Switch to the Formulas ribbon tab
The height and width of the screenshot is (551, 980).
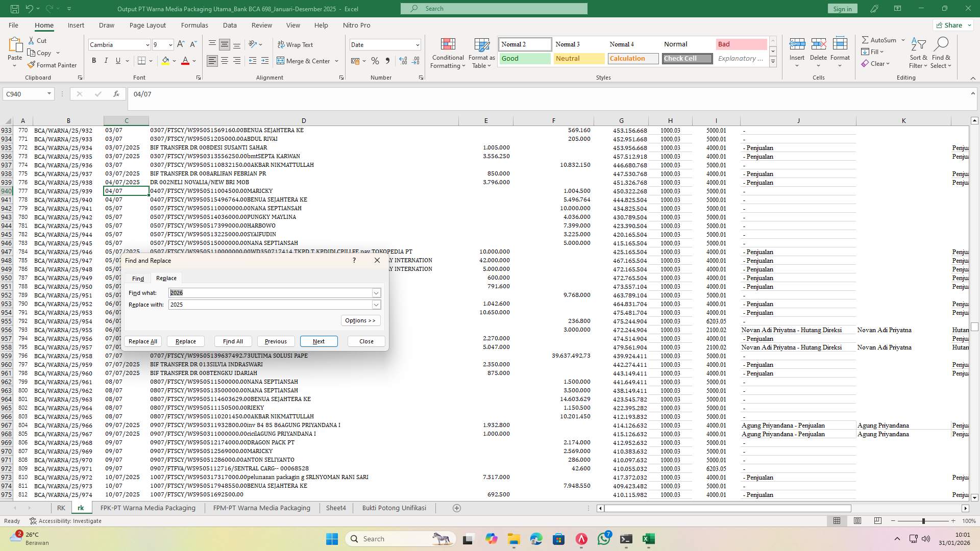(x=194, y=25)
